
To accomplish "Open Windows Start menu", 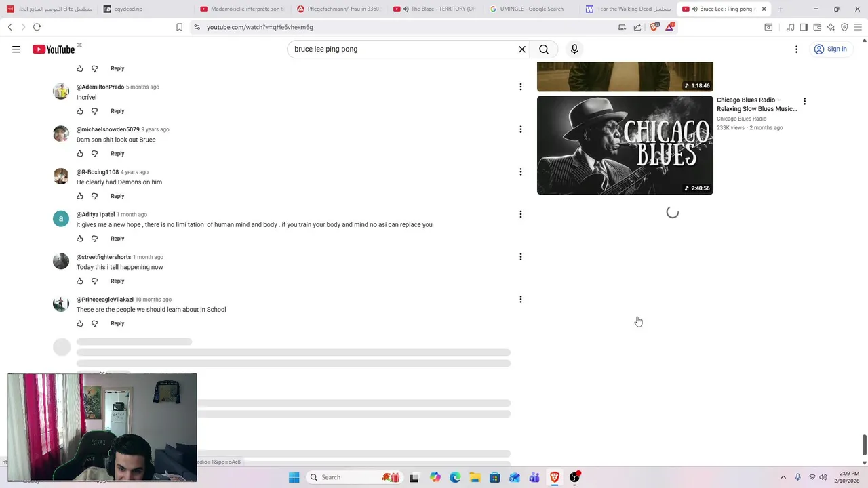I will click(x=294, y=477).
